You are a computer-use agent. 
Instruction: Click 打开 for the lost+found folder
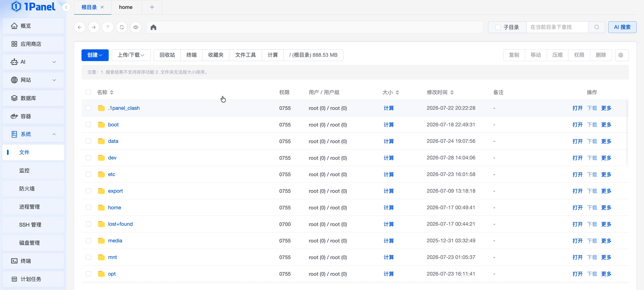(577, 224)
